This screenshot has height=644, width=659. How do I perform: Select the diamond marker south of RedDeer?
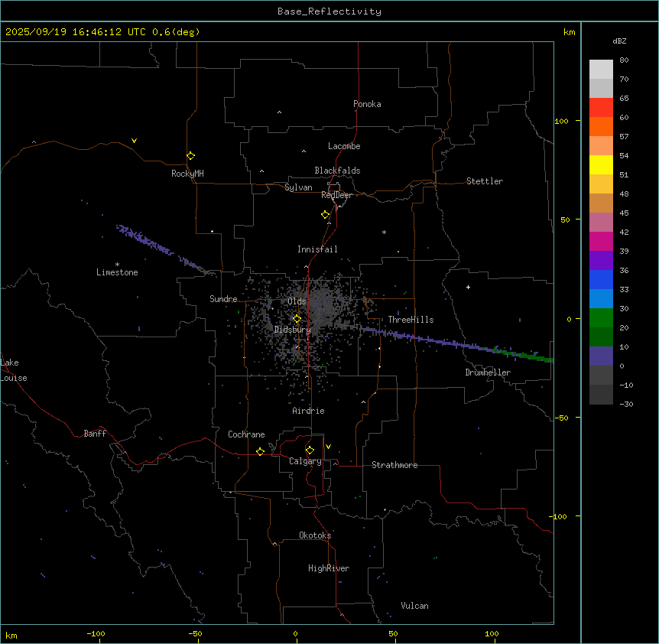click(x=325, y=215)
